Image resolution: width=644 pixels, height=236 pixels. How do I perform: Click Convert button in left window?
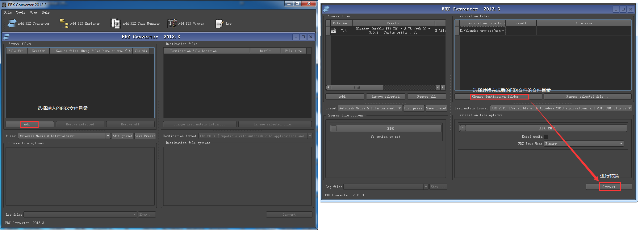click(x=289, y=214)
